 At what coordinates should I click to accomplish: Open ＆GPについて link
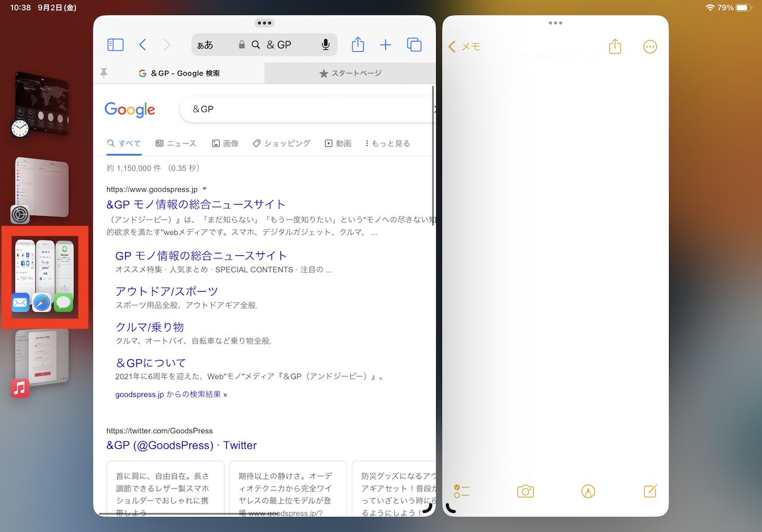point(151,363)
